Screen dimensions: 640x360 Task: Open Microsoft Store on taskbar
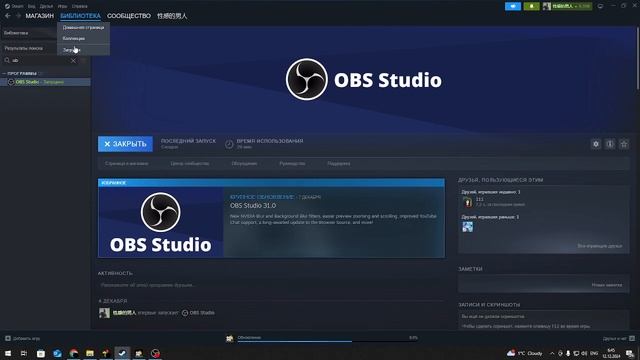(x=40, y=353)
